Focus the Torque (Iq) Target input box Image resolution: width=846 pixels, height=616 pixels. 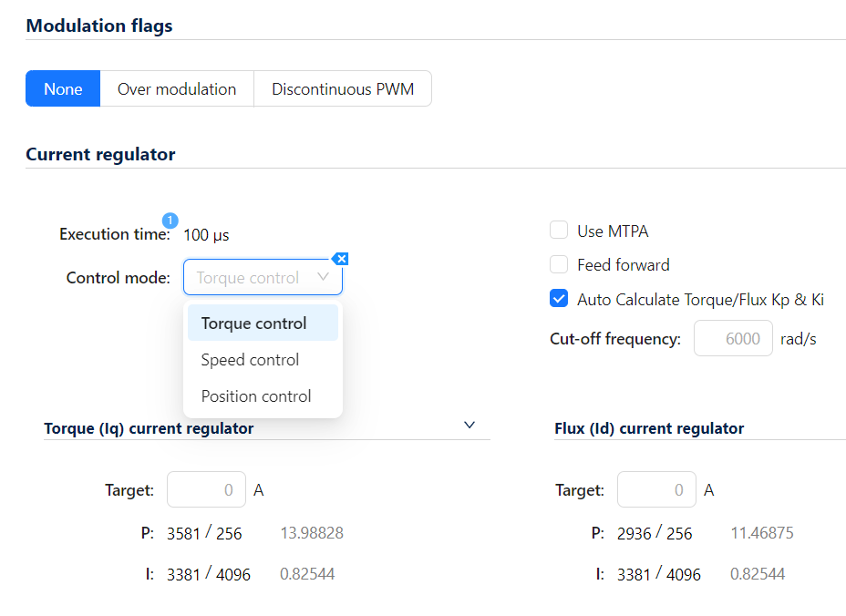[206, 490]
